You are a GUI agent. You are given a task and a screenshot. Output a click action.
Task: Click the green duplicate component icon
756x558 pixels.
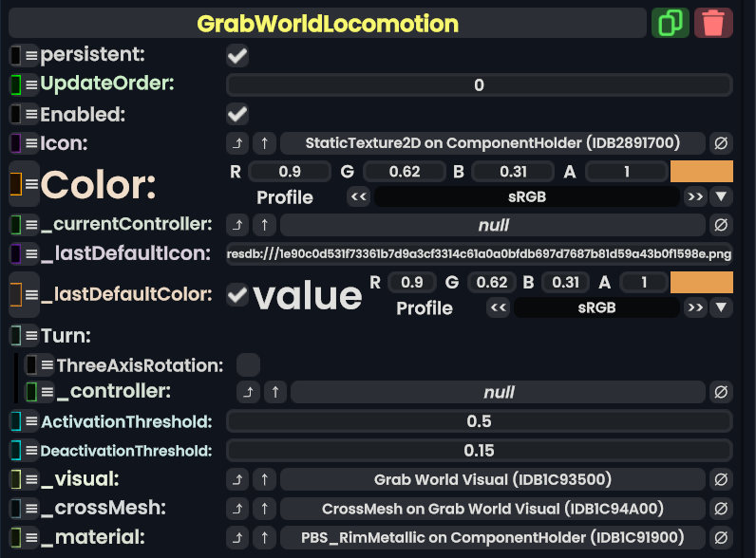pyautogui.click(x=671, y=23)
